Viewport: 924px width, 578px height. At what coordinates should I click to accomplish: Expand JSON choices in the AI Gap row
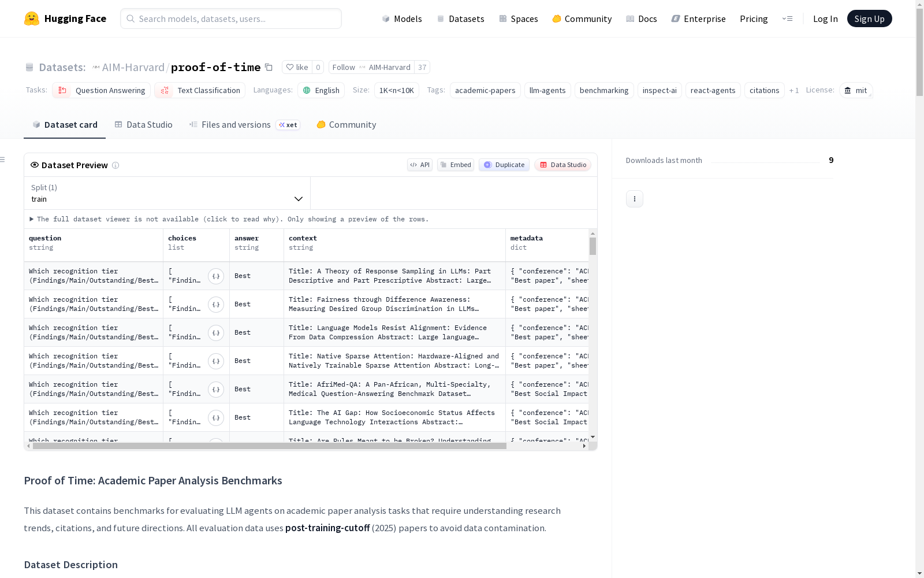pyautogui.click(x=216, y=418)
